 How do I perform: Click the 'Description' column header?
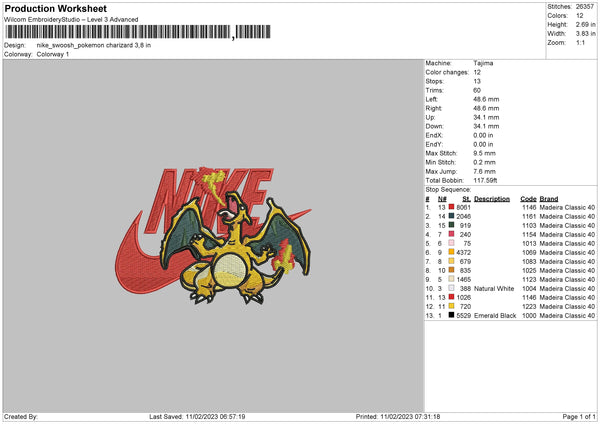pyautogui.click(x=492, y=199)
